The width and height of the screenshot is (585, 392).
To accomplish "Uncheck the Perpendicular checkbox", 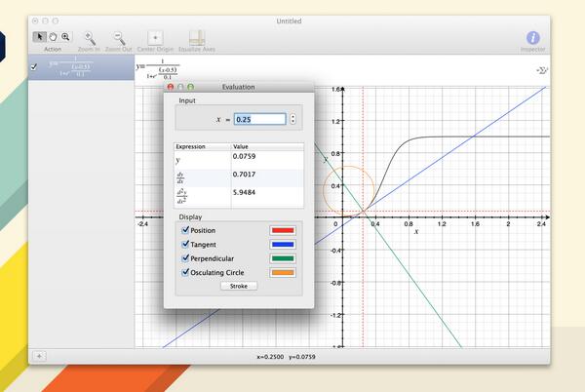I will pos(185,258).
